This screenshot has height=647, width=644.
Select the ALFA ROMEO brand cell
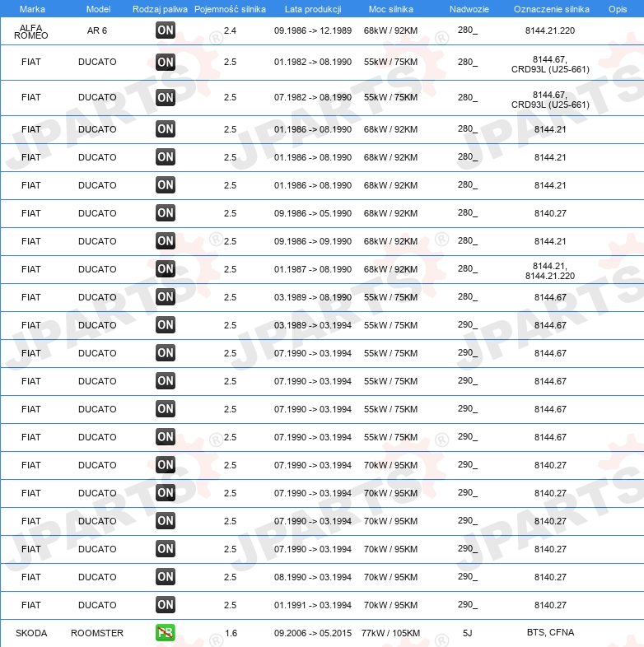[31, 31]
